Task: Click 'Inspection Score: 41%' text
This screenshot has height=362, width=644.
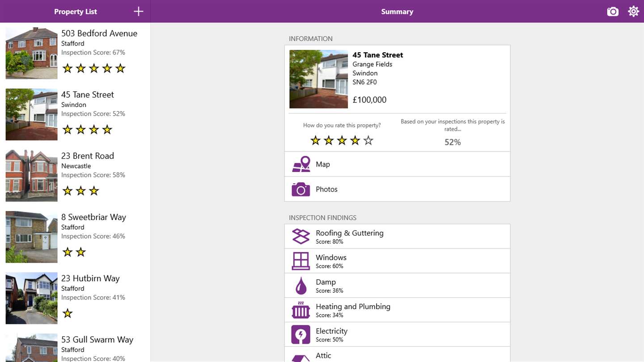Action: point(93,297)
